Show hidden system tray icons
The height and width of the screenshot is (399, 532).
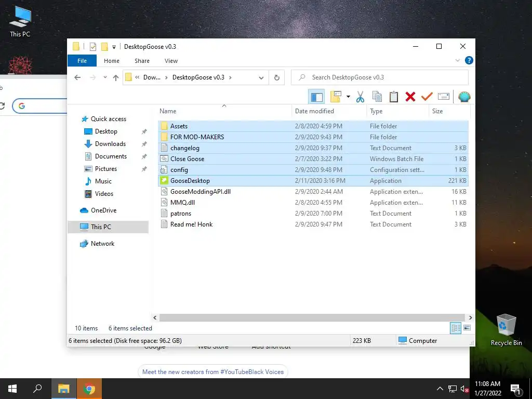point(440,389)
